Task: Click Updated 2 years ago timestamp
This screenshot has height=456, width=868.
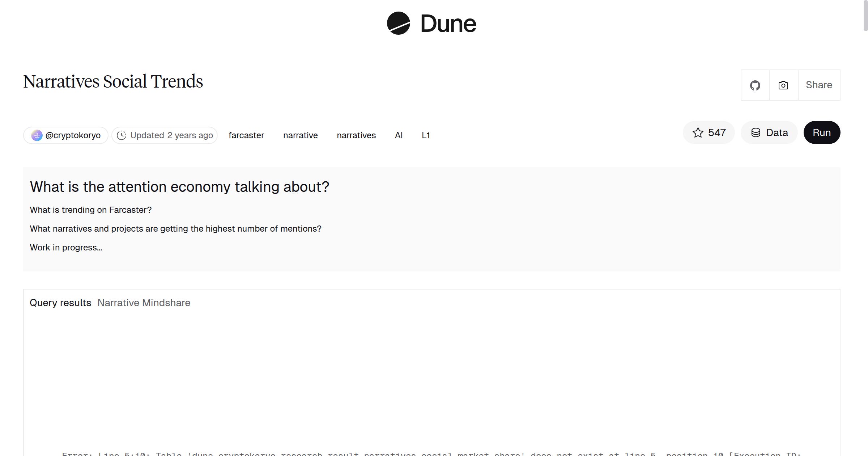Action: point(171,135)
